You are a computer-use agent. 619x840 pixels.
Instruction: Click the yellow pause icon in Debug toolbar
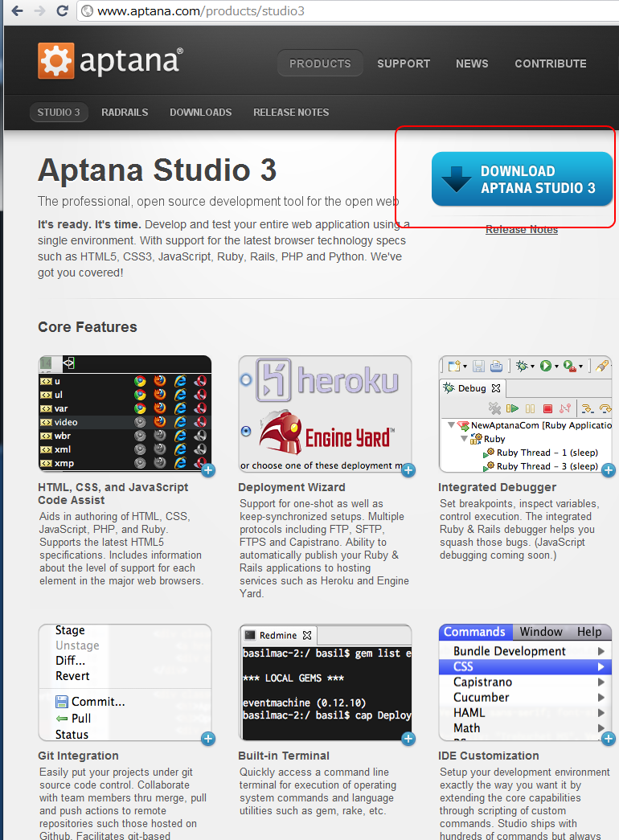(x=530, y=409)
